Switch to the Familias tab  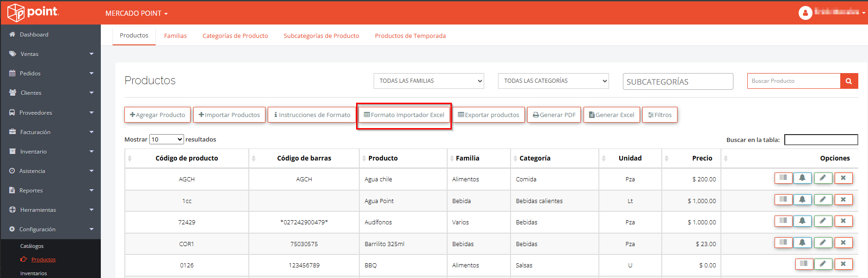click(175, 36)
